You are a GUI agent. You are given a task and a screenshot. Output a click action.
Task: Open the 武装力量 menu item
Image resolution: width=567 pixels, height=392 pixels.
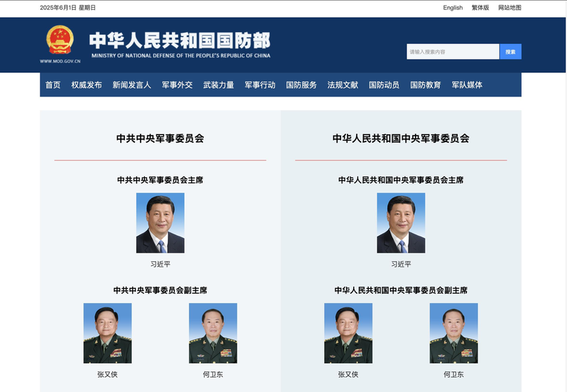coord(218,85)
